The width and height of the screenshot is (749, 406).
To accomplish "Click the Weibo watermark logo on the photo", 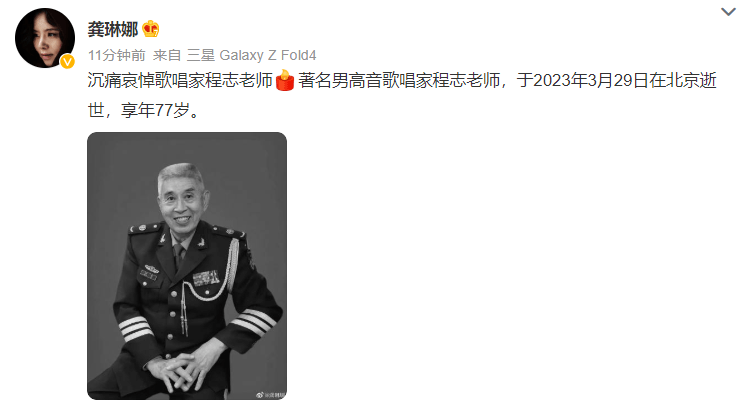I will (260, 395).
